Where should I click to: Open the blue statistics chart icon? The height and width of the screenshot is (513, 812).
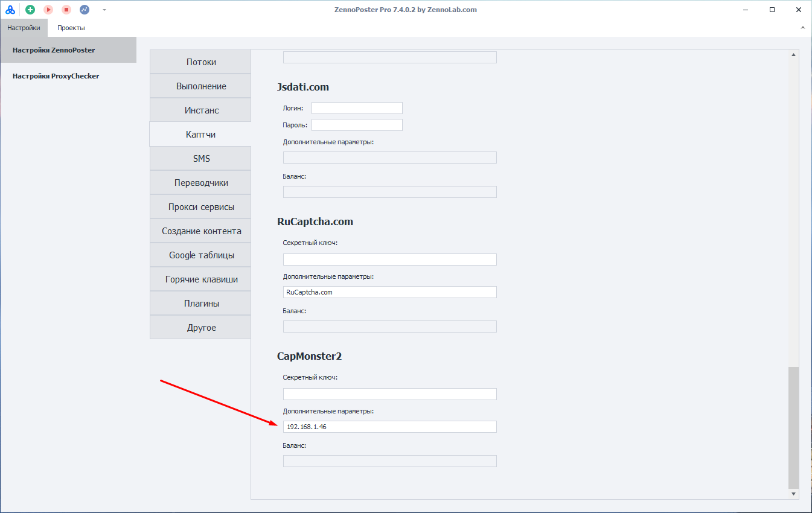pyautogui.click(x=85, y=10)
